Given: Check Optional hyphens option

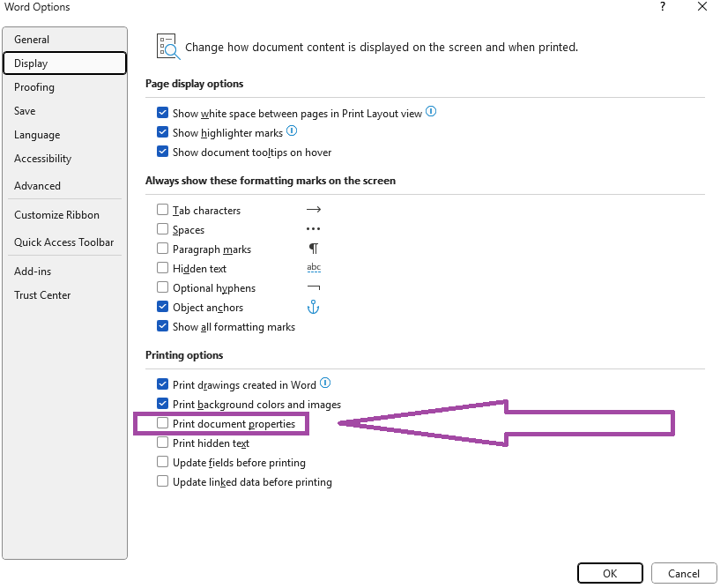Looking at the screenshot, I should point(162,287).
